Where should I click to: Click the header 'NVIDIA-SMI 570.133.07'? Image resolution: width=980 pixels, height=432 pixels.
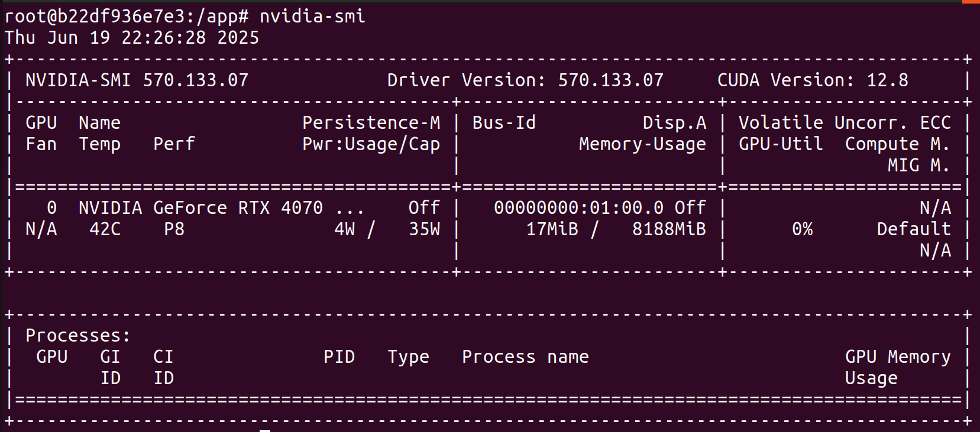(137, 80)
